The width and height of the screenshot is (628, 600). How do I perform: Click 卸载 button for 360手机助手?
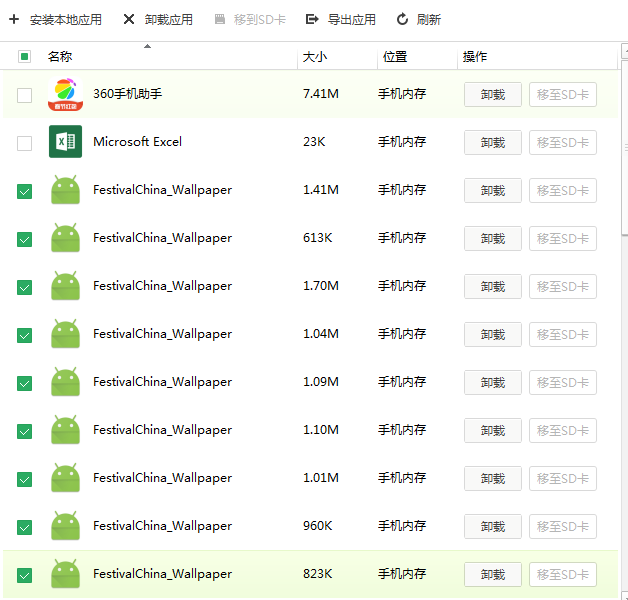pos(492,95)
